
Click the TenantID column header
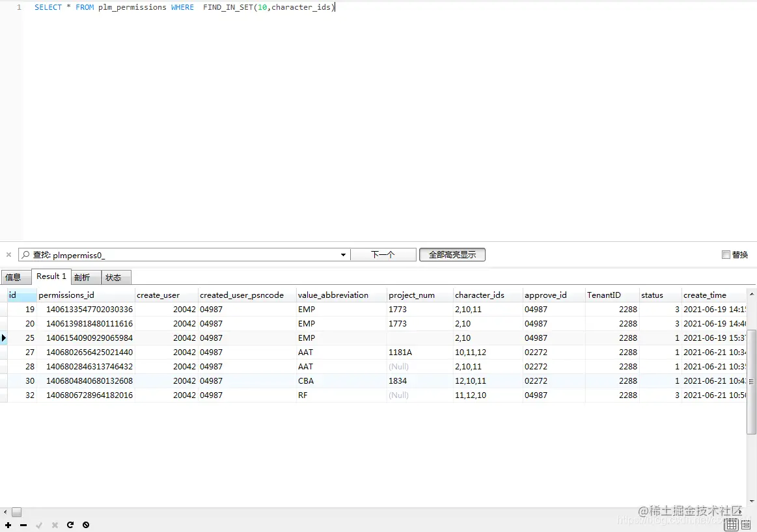[x=612, y=295]
